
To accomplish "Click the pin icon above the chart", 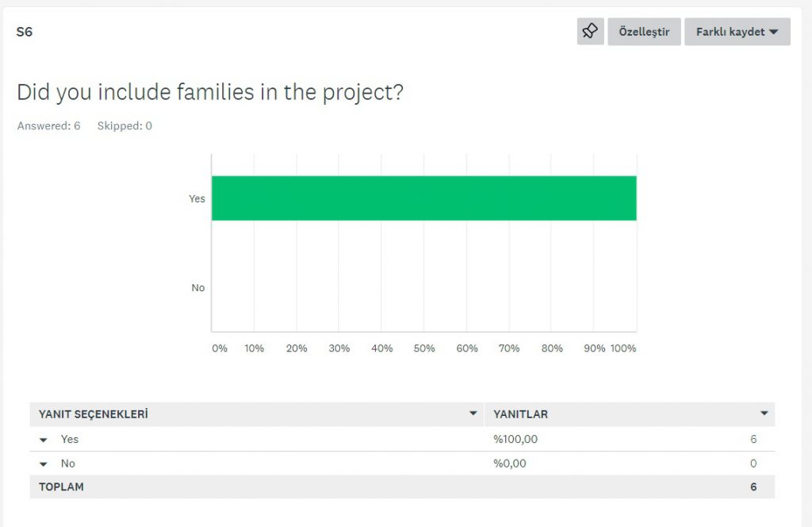I will click(x=590, y=32).
